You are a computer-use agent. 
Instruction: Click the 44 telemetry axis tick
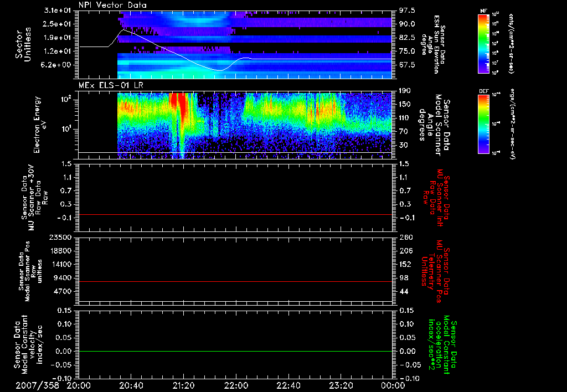coord(404,291)
